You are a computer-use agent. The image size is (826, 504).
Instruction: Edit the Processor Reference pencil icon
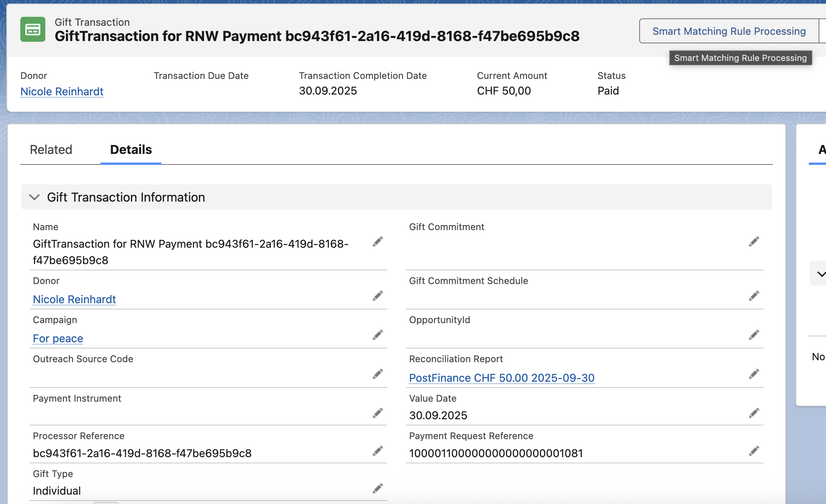click(377, 451)
